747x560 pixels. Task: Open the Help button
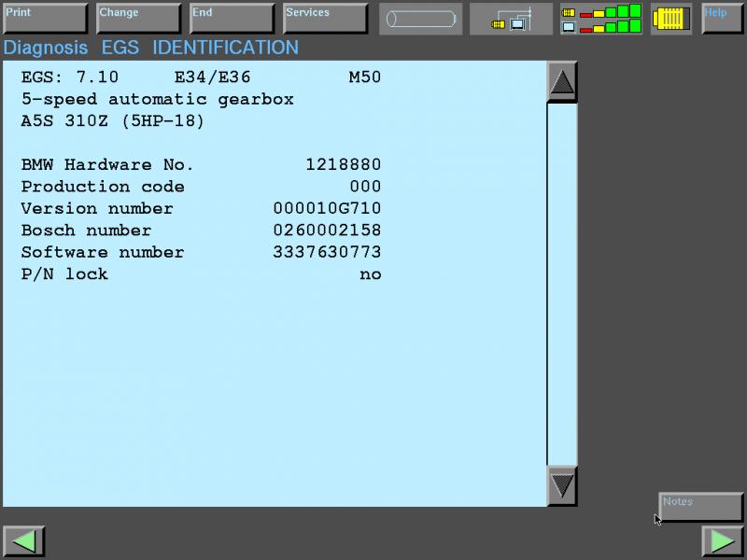coord(722,19)
